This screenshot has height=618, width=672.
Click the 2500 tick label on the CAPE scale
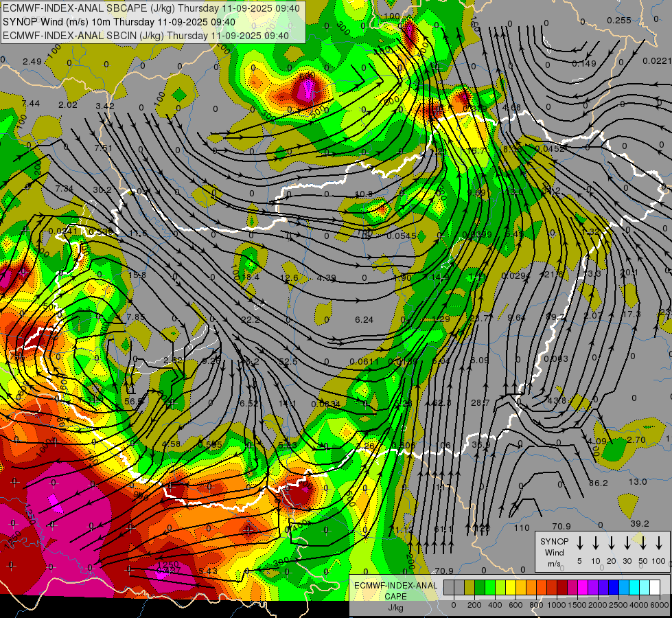618,605
